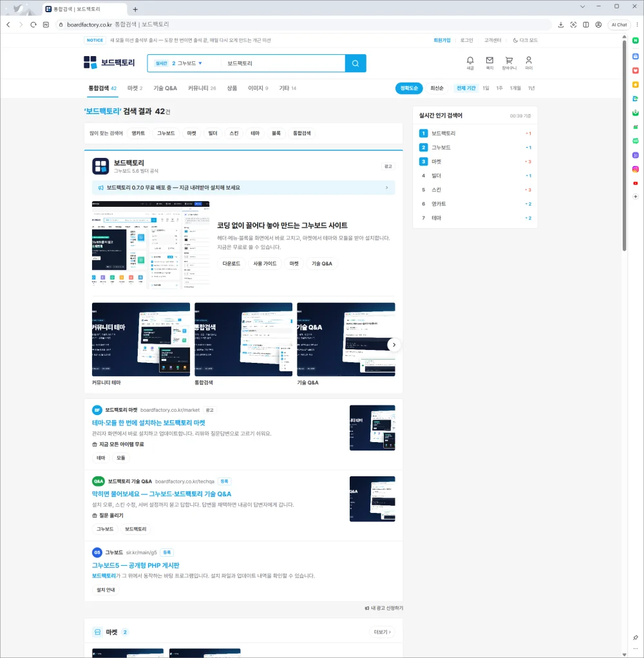Image resolution: width=644 pixels, height=658 pixels.
Task: Switch to the 기타 tab
Action: coord(288,88)
